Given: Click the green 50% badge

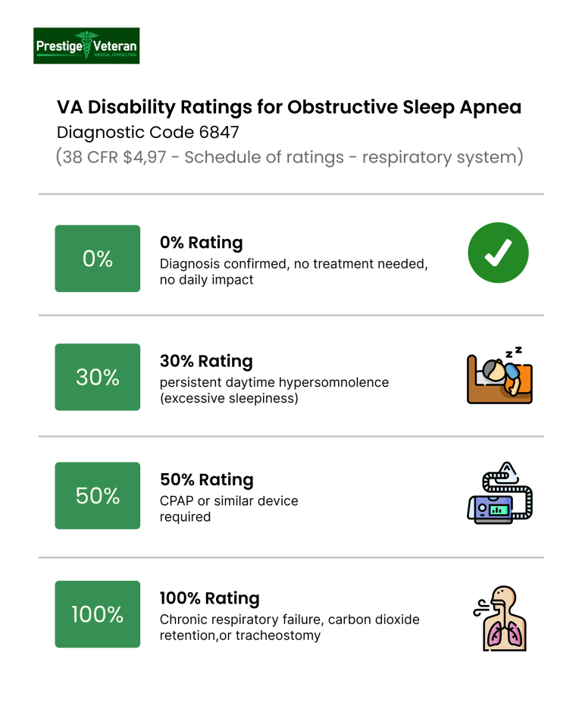Looking at the screenshot, I should (98, 495).
